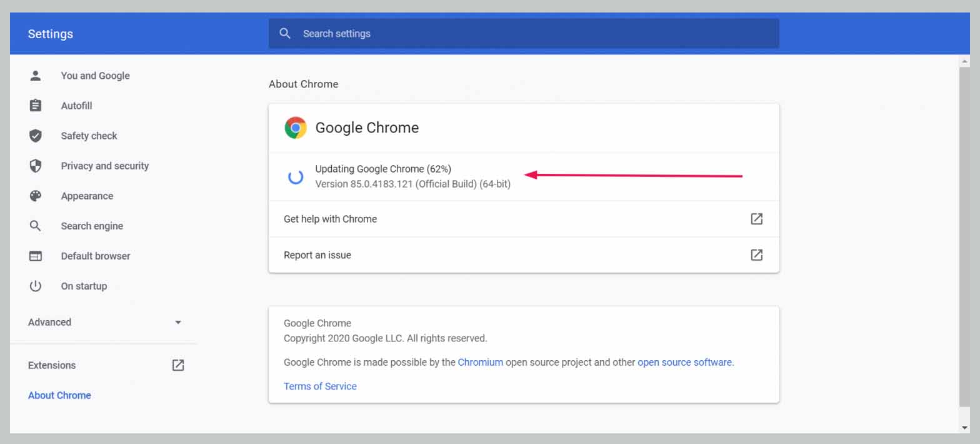Click the update progress spinner
Screen dimensions: 980x444
[x=296, y=177]
